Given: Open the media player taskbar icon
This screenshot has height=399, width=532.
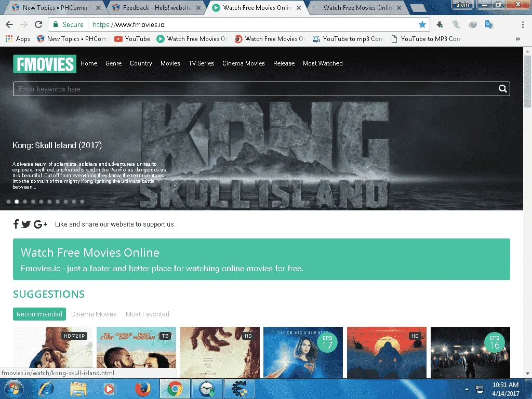Looking at the screenshot, I should pos(109,389).
